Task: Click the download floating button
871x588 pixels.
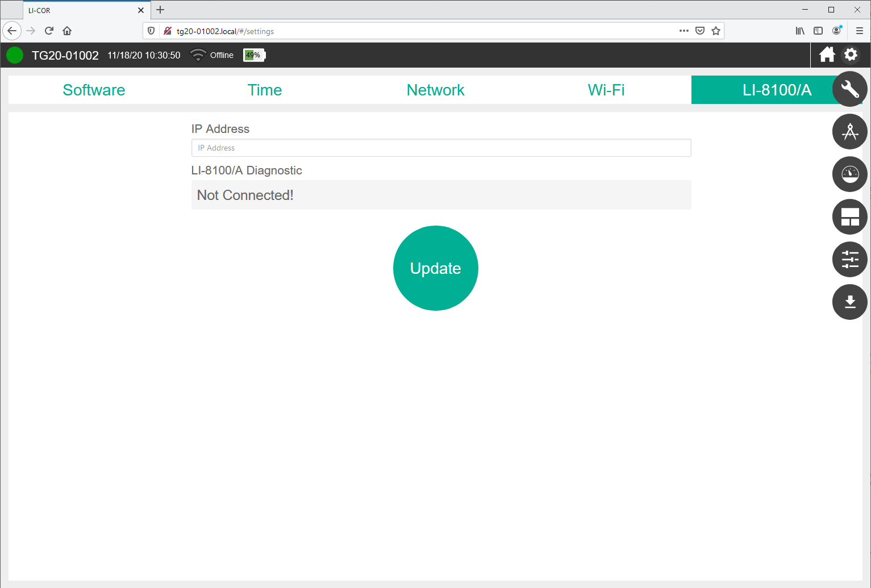Action: click(850, 302)
